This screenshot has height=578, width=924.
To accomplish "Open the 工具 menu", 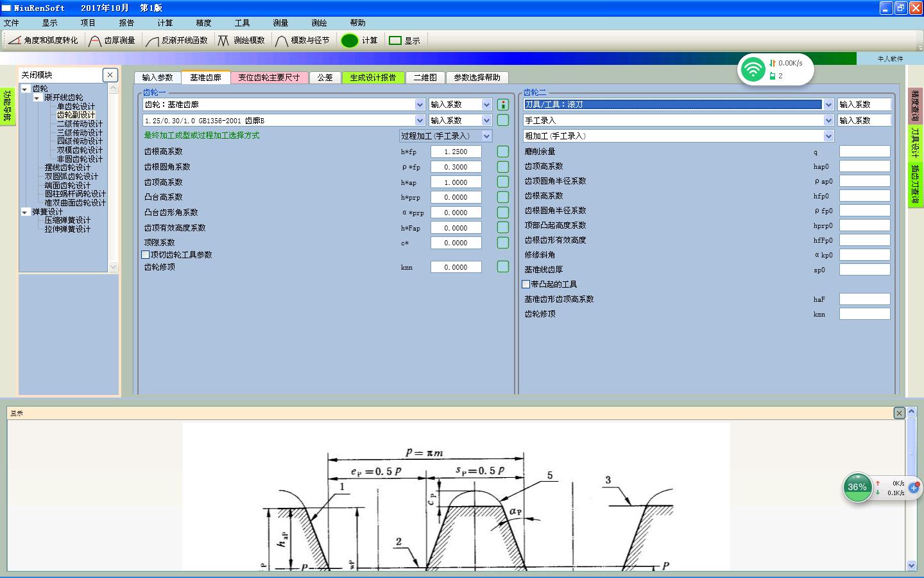I will point(242,22).
